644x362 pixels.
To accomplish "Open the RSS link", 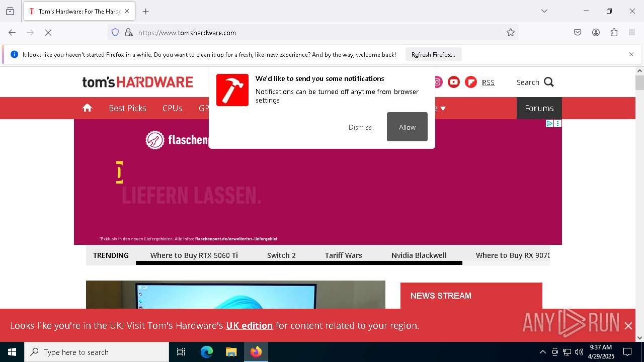I will 488,82.
